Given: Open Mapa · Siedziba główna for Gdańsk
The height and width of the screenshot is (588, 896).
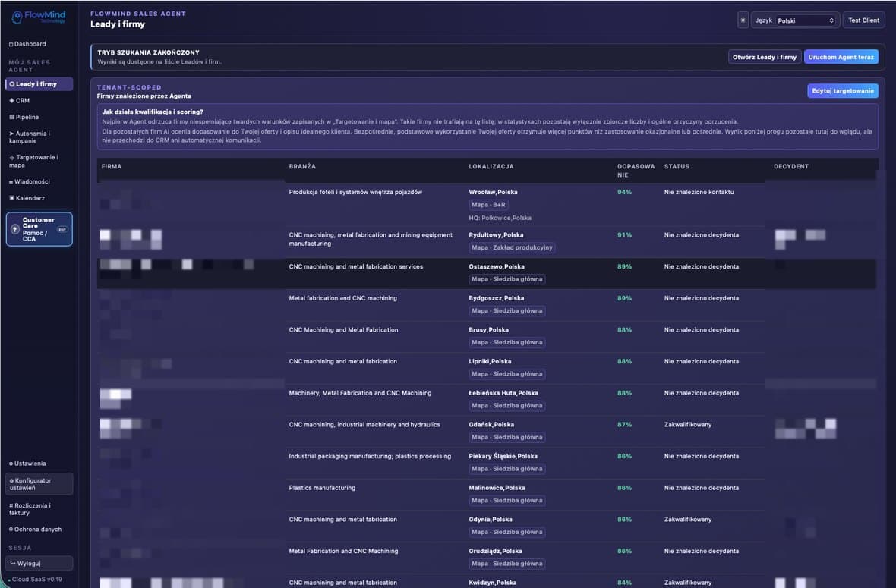Looking at the screenshot, I should pyautogui.click(x=507, y=437).
